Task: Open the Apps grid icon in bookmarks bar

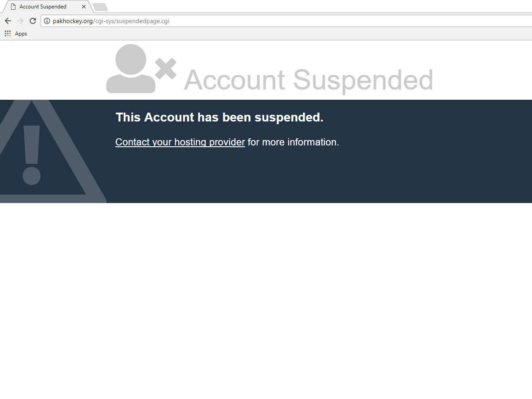Action: 8,34
